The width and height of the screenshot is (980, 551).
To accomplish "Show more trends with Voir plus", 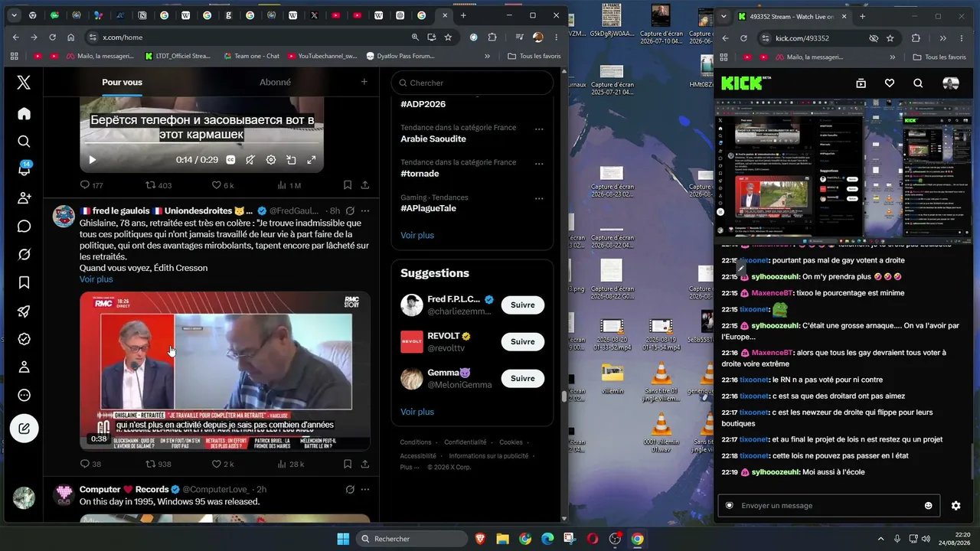I will (417, 235).
